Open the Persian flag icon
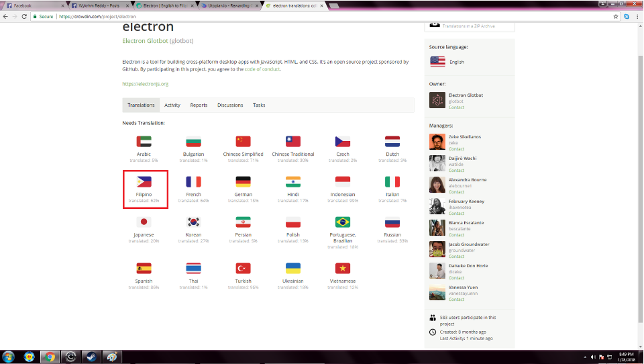Screen dimensions: 644x364 (243, 222)
